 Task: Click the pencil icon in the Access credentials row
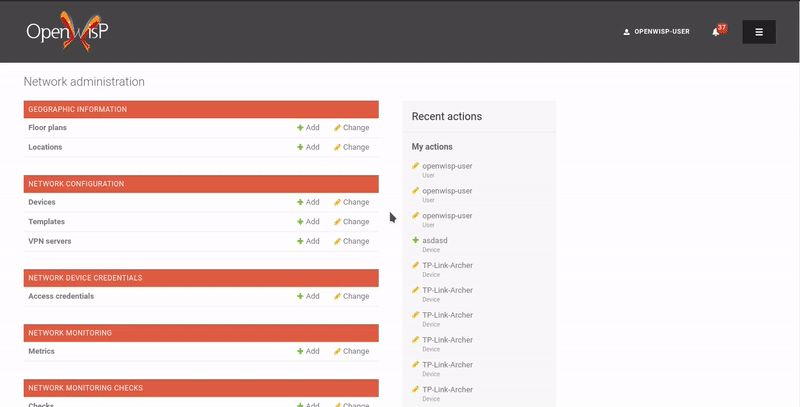[337, 296]
